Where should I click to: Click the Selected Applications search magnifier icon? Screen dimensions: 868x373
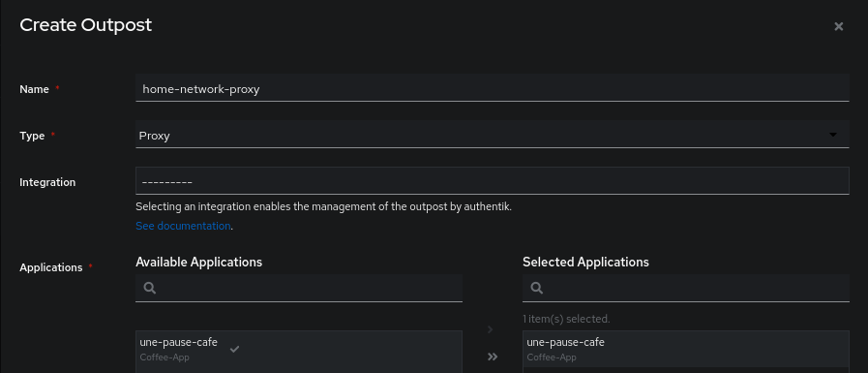click(536, 288)
